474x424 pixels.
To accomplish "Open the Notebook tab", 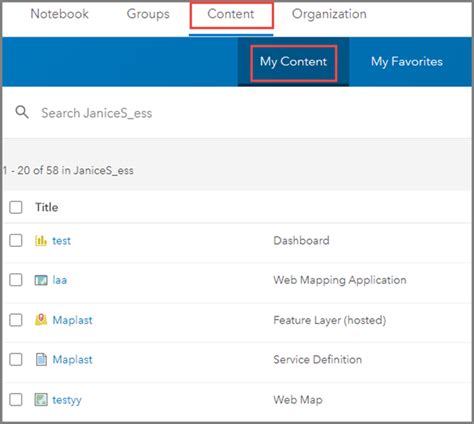I will click(59, 14).
